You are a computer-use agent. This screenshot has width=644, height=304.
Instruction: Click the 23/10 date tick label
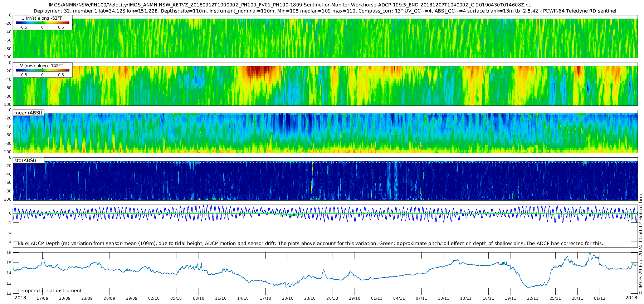pos(310,298)
